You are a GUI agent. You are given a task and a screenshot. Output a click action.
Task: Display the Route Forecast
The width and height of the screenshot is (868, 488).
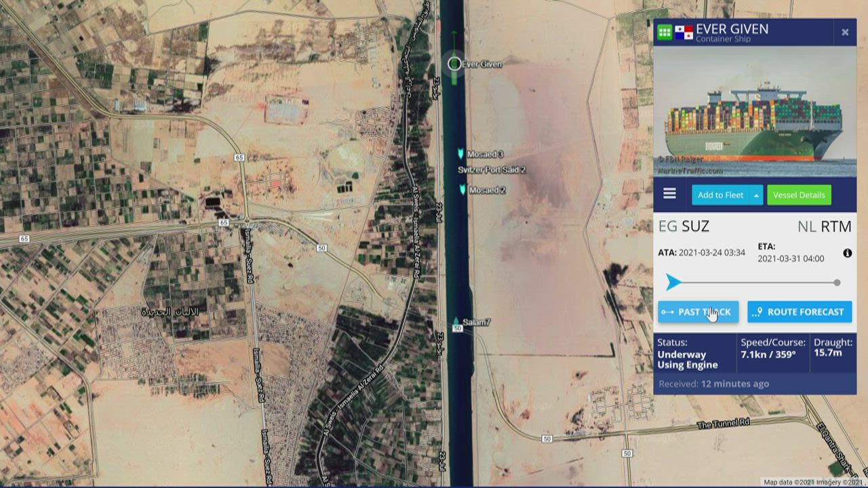(x=799, y=312)
